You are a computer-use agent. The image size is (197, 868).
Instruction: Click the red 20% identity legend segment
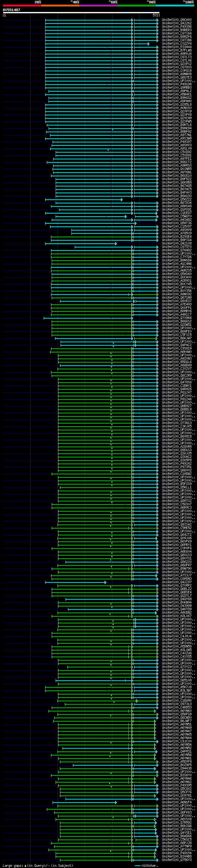[x=22, y=6]
